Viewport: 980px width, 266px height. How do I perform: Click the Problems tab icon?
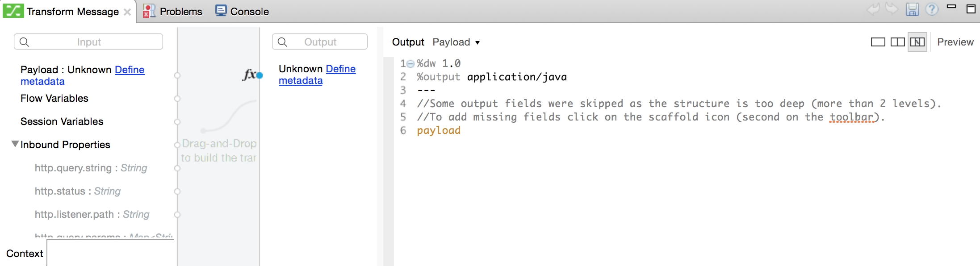click(149, 11)
